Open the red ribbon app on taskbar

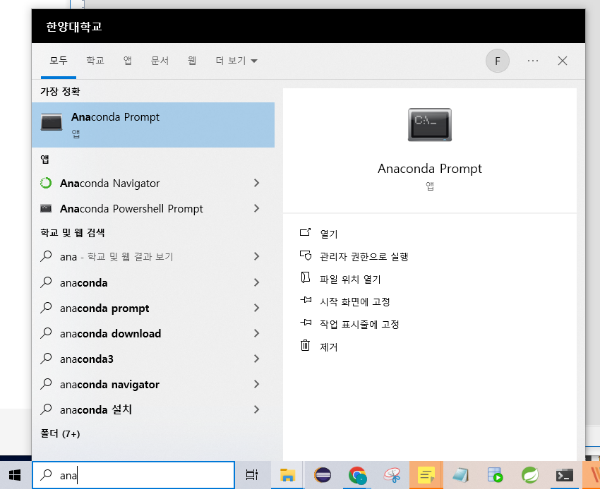tap(392, 475)
